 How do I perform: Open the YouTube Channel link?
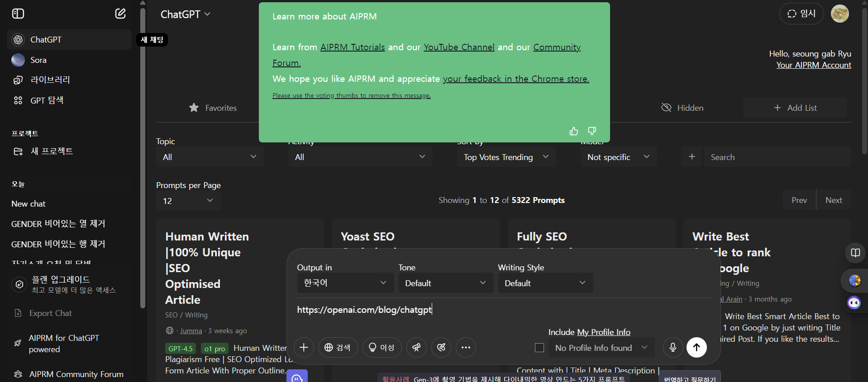[459, 47]
